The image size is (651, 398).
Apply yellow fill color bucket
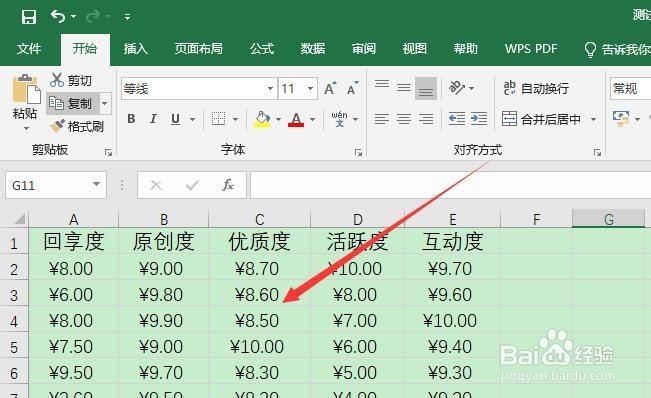[x=262, y=119]
